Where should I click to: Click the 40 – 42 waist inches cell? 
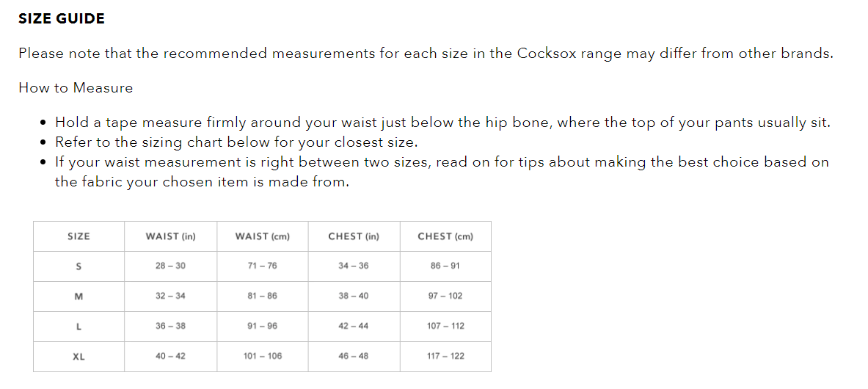tap(170, 357)
